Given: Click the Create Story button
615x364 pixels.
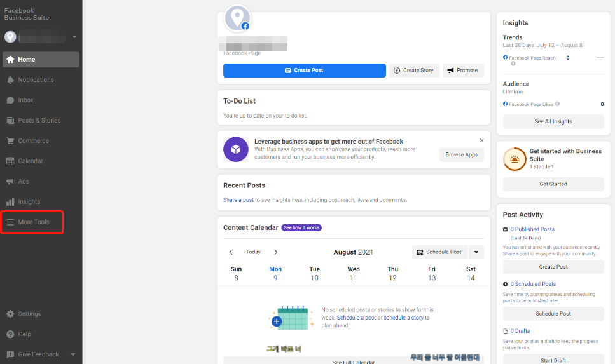Looking at the screenshot, I should pos(414,71).
